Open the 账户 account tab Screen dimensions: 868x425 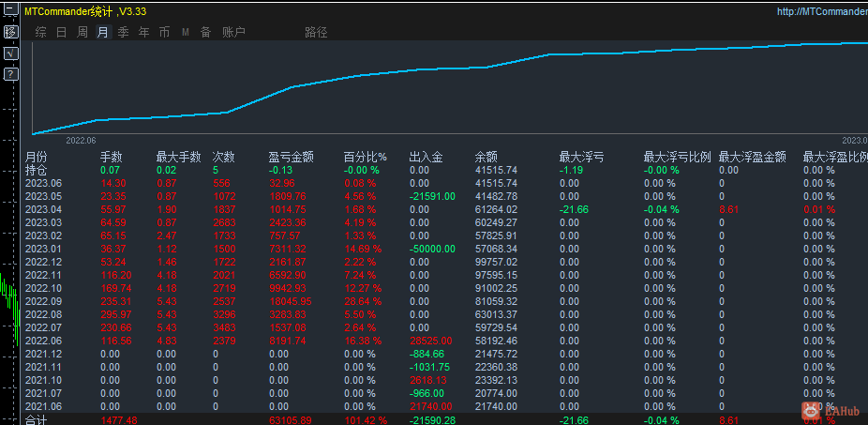pyautogui.click(x=233, y=33)
